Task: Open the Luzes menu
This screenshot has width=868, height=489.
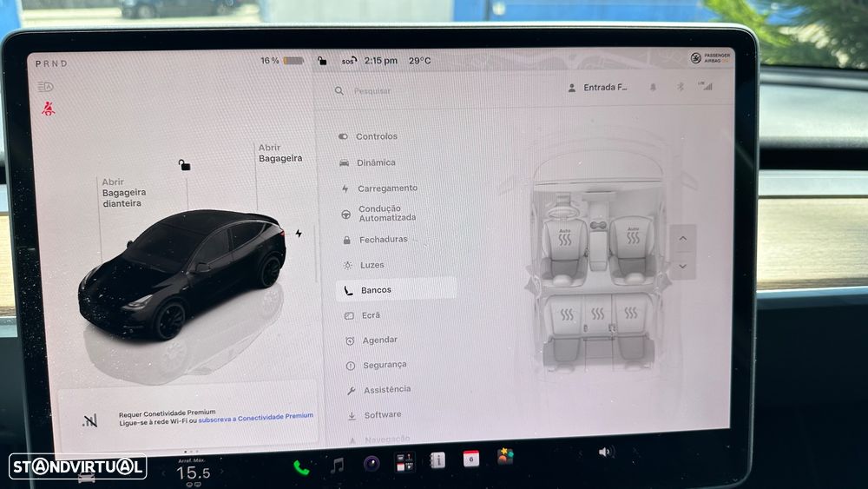Action: click(364, 265)
